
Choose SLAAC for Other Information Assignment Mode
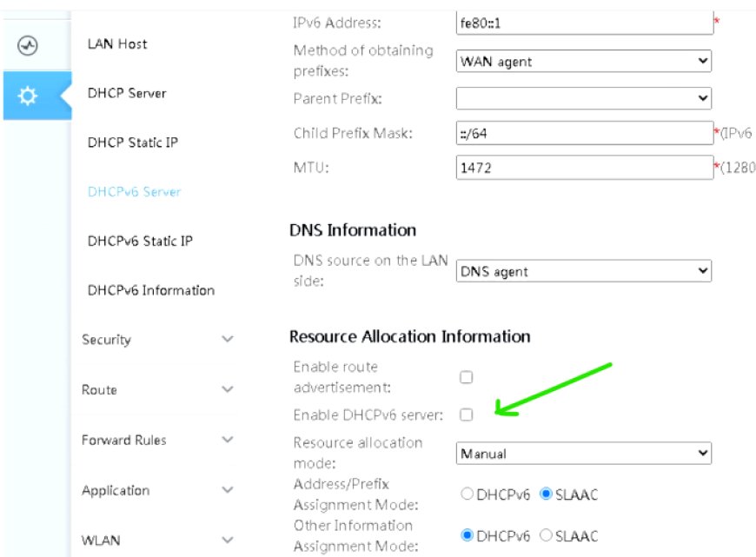[x=546, y=535]
